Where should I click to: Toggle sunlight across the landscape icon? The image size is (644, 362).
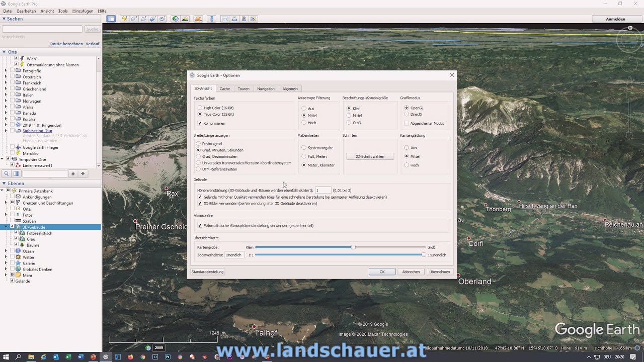point(185,19)
